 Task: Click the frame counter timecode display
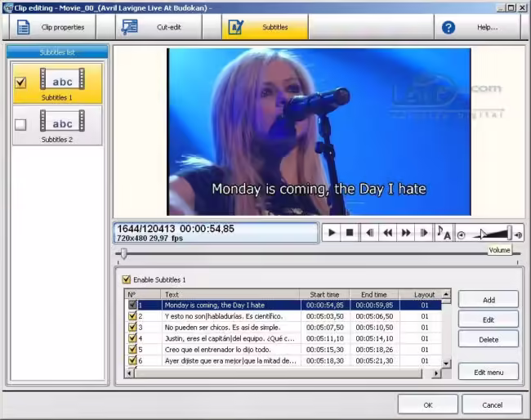coord(216,233)
